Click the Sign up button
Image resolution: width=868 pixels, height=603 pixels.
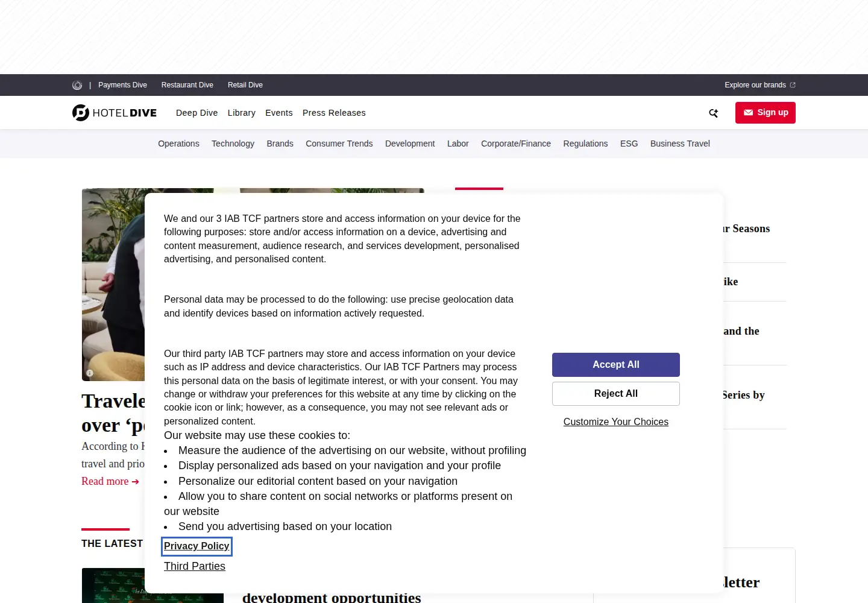coord(766,113)
